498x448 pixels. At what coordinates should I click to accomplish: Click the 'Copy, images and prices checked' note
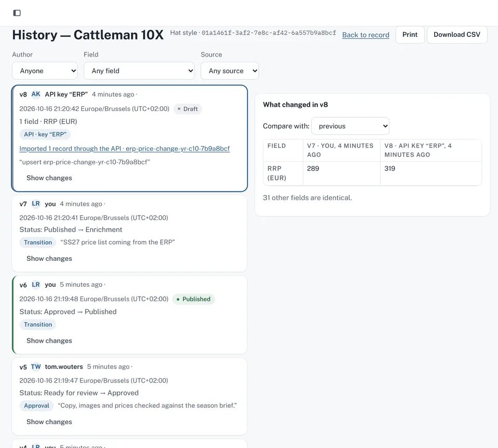(x=147, y=405)
